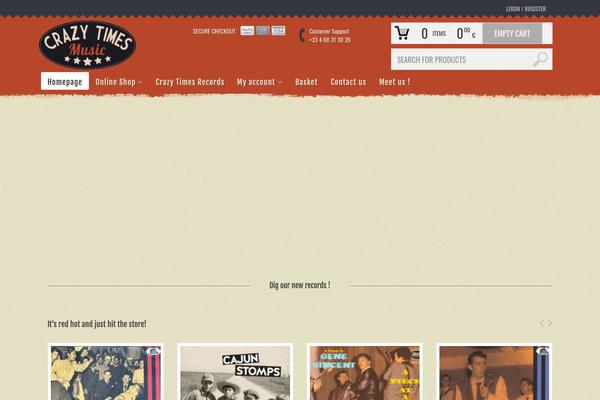Viewport: 600px width, 400px height.
Task: Focus the Search for products field
Action: 471,59
